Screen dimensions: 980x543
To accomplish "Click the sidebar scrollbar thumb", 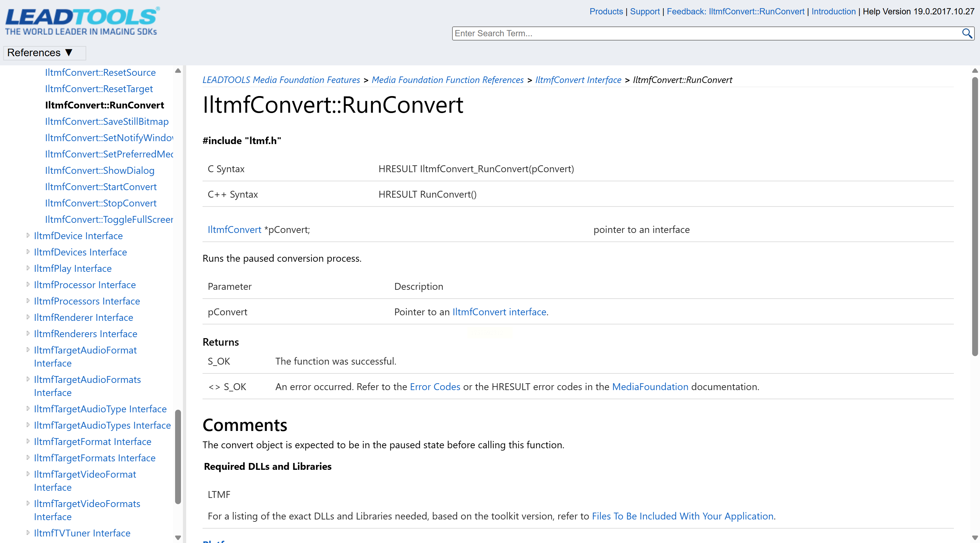I will [178, 457].
